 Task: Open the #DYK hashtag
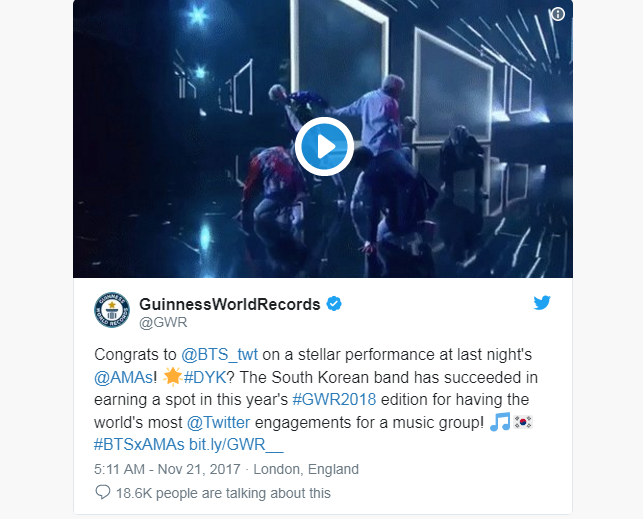click(x=205, y=377)
